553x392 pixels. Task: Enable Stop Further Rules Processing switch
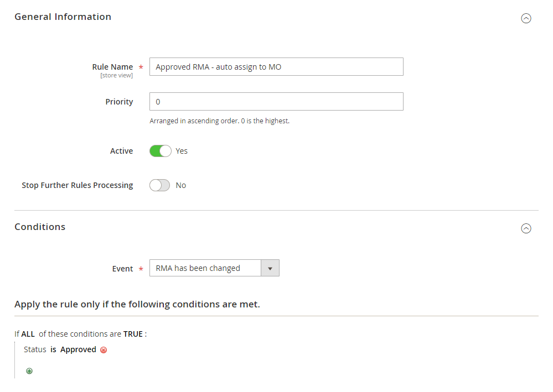coord(159,185)
